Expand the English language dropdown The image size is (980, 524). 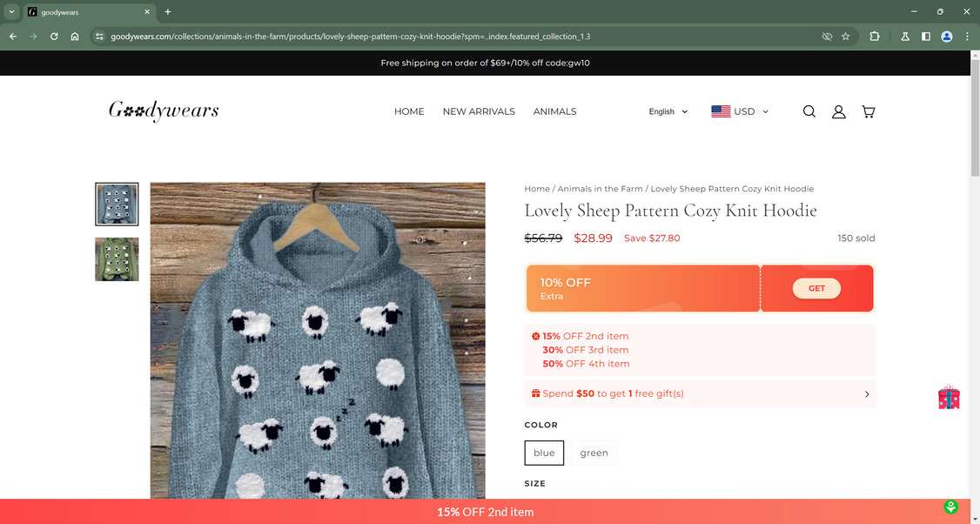coord(668,111)
